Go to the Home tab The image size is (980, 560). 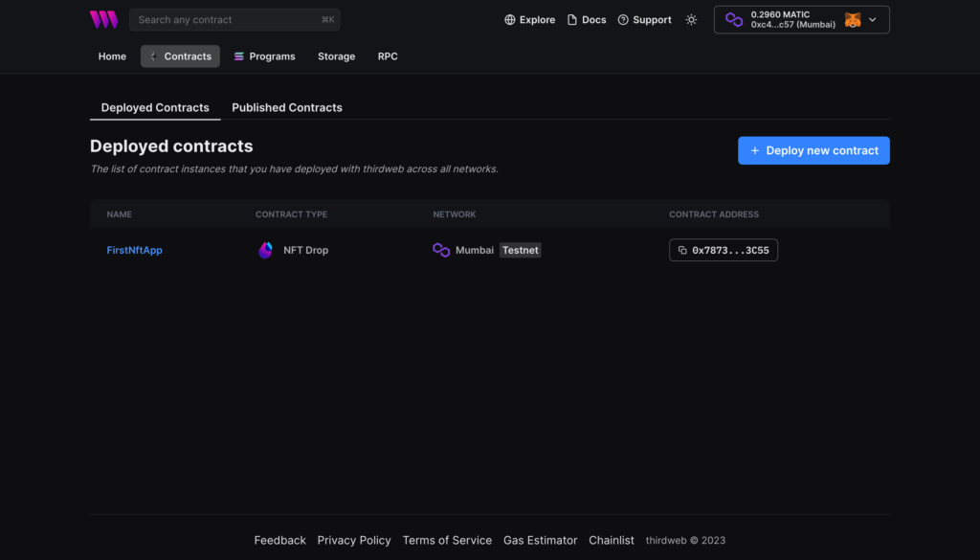coord(112,56)
